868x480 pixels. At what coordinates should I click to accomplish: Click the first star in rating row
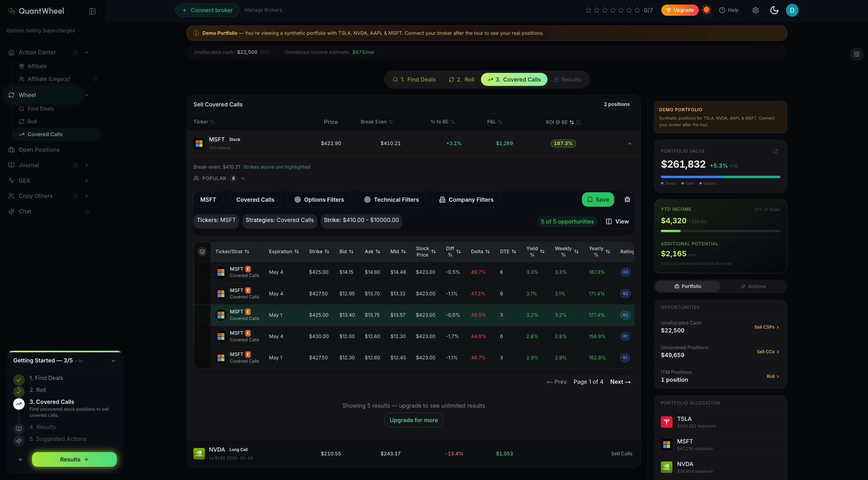tap(588, 10)
